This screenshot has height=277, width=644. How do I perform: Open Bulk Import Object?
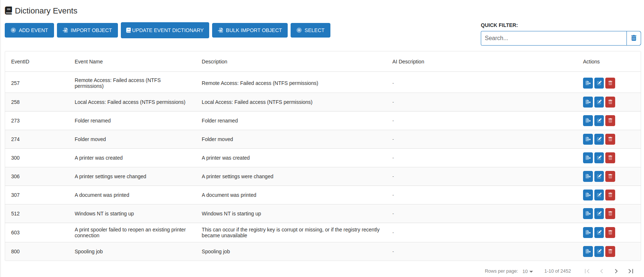click(x=250, y=30)
